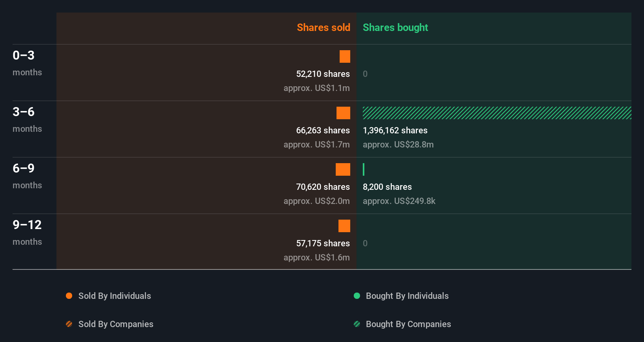Click the Shares bought column header

point(395,27)
